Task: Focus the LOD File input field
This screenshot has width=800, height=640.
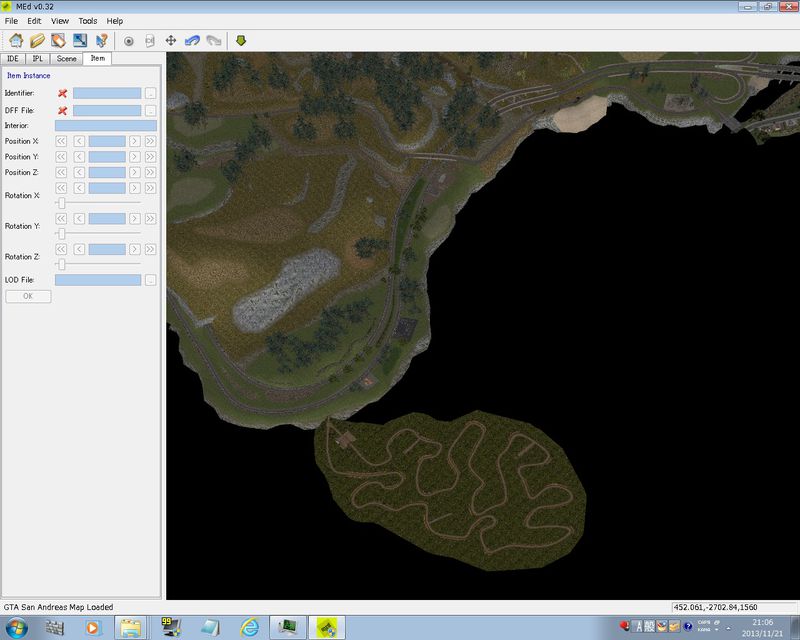Action: pyautogui.click(x=98, y=280)
